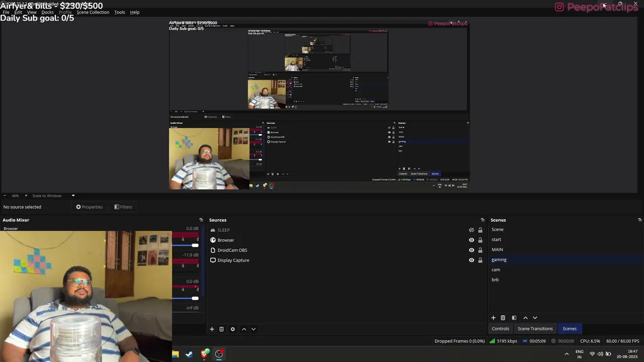Undock the Scenes panel
The width and height of the screenshot is (644, 362).
pos(640,220)
